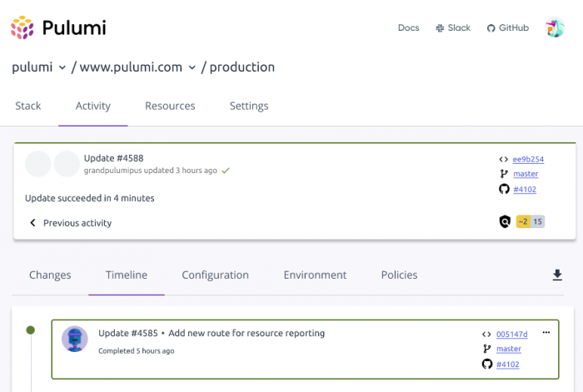Open Update #4585 timeline title

[212, 333]
